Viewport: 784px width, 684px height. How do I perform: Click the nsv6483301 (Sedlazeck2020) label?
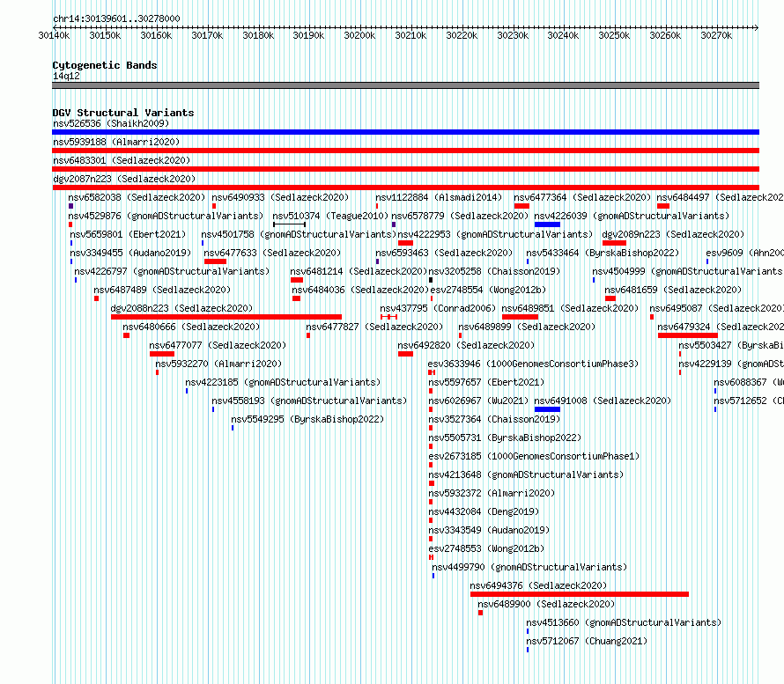pyautogui.click(x=122, y=160)
